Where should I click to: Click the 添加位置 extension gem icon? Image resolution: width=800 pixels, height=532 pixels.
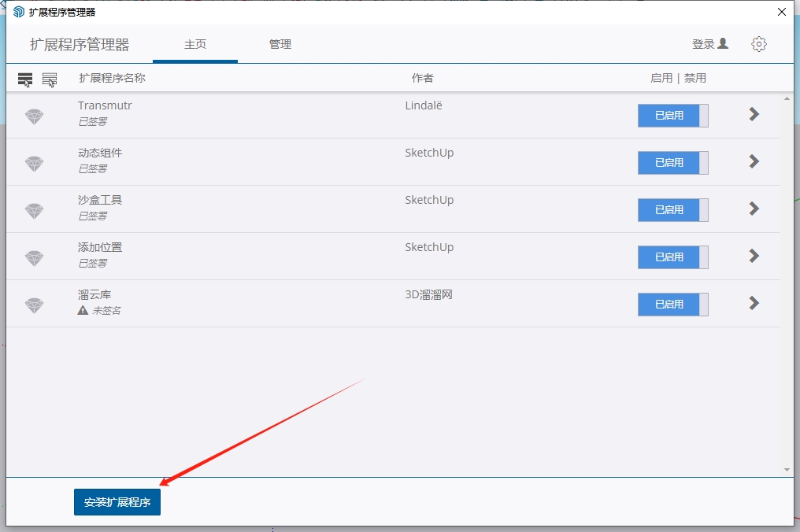34,258
